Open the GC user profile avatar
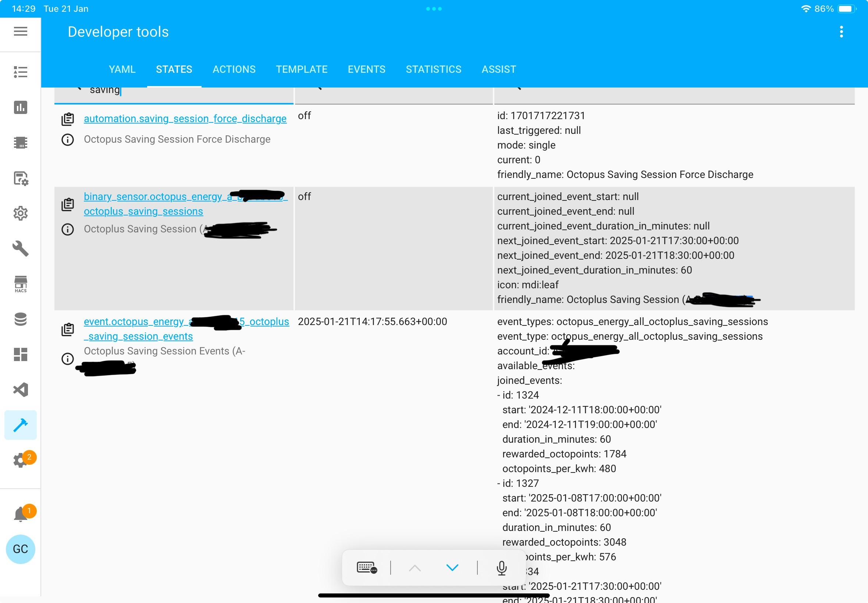The height and width of the screenshot is (603, 868). pyautogui.click(x=20, y=549)
